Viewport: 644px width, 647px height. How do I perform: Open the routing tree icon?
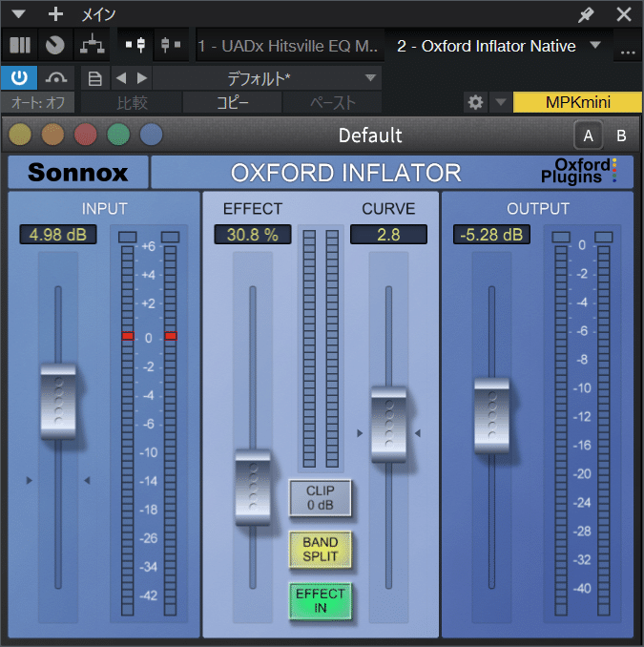(92, 45)
